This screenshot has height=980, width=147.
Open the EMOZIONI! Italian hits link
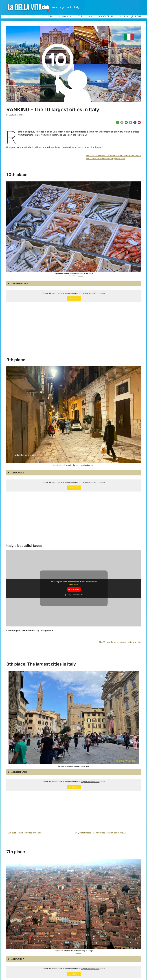click(105, 159)
